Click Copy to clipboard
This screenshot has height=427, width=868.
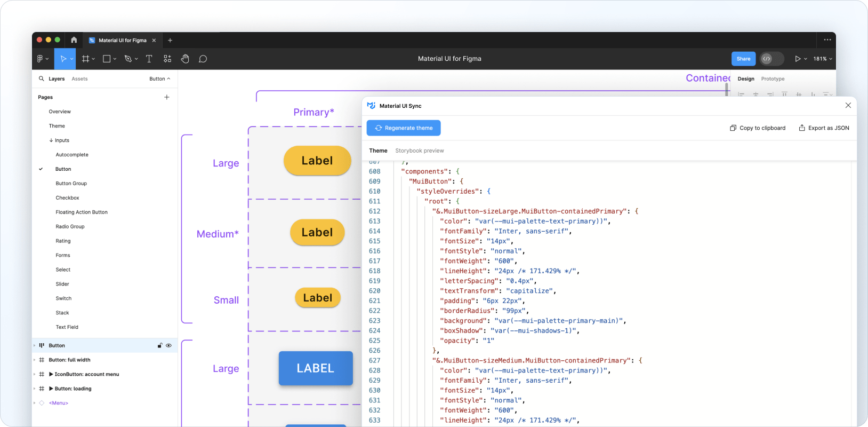(x=758, y=128)
